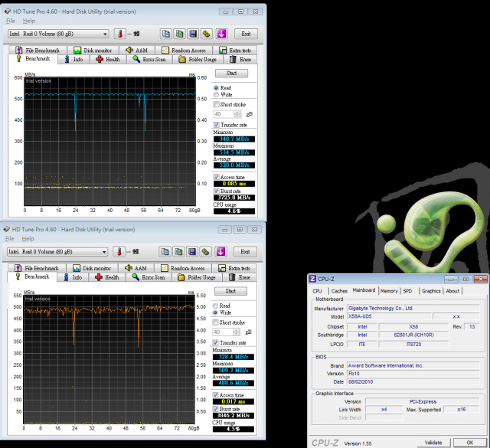
Task: Open Disk monitor tab in bottom HD Tune window
Action: [92, 268]
